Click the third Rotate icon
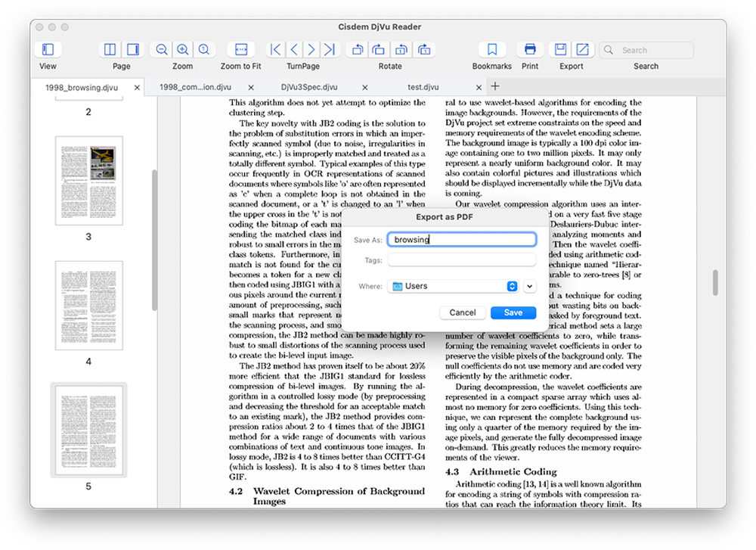This screenshot has width=756, height=550. click(401, 49)
